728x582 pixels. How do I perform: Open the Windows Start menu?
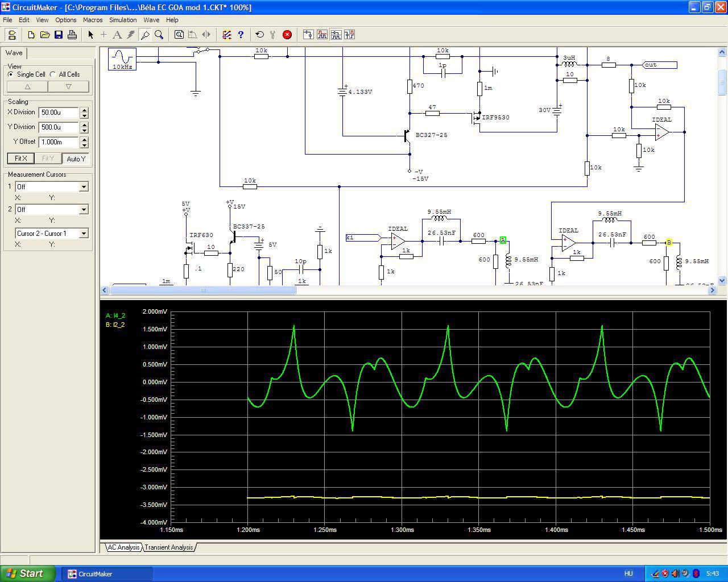(x=28, y=573)
